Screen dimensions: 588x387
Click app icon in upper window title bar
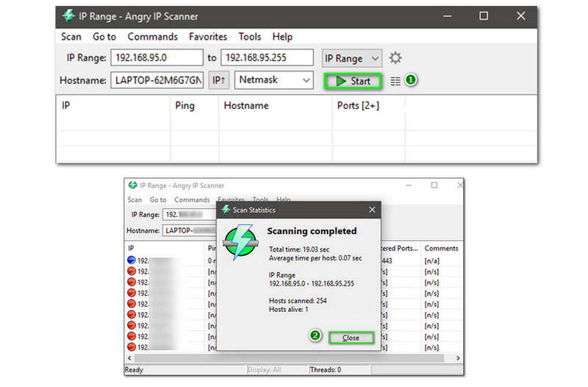point(68,16)
